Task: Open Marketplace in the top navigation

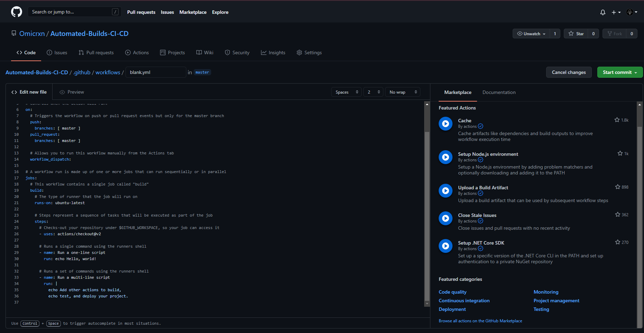Action: pyautogui.click(x=193, y=12)
